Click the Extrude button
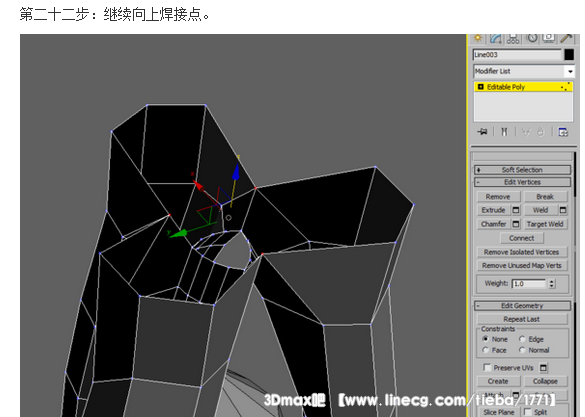The height and width of the screenshot is (417, 585). 493,210
